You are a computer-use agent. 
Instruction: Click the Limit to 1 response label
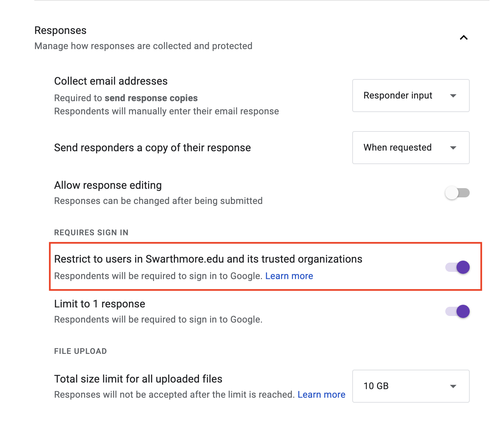click(x=100, y=304)
